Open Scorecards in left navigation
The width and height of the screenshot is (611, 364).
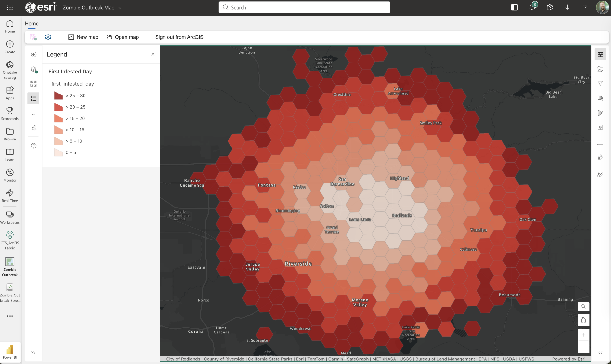click(x=10, y=113)
